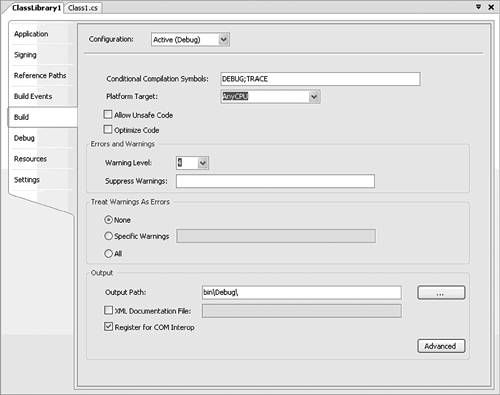Click the Conditional Compilation Symbols field
Screen dimensions: 500x395
click(320, 79)
